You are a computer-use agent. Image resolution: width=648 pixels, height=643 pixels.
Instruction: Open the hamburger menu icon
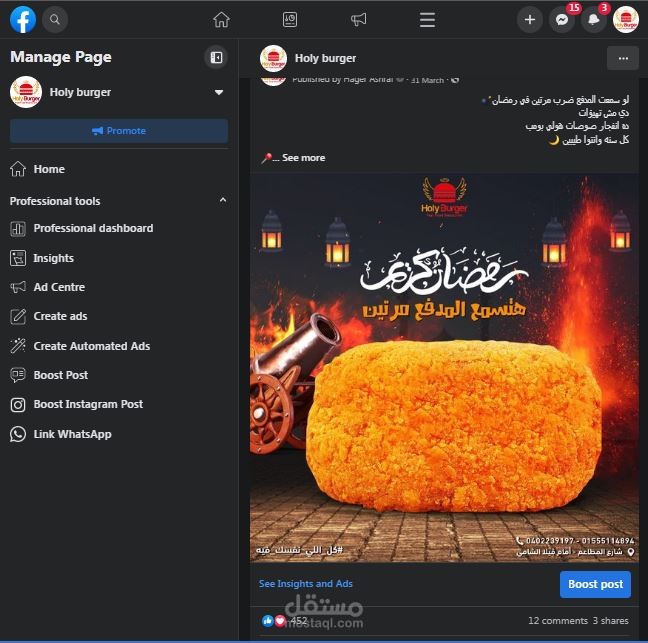(427, 19)
